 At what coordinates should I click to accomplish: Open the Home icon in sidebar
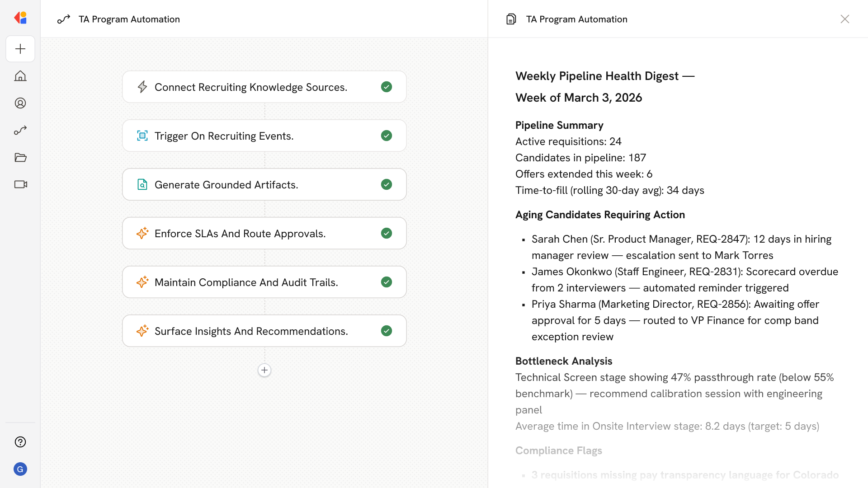[20, 76]
